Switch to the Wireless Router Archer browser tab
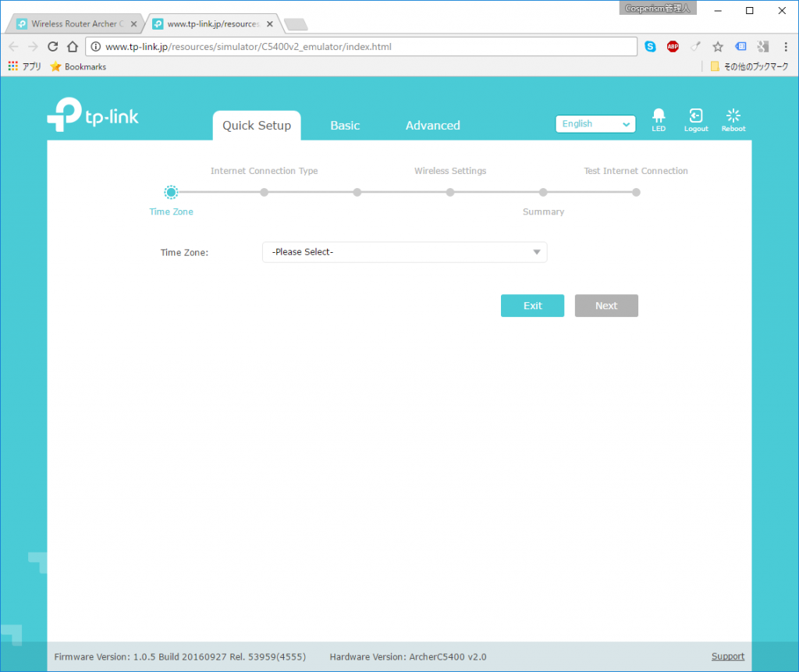 pos(76,23)
